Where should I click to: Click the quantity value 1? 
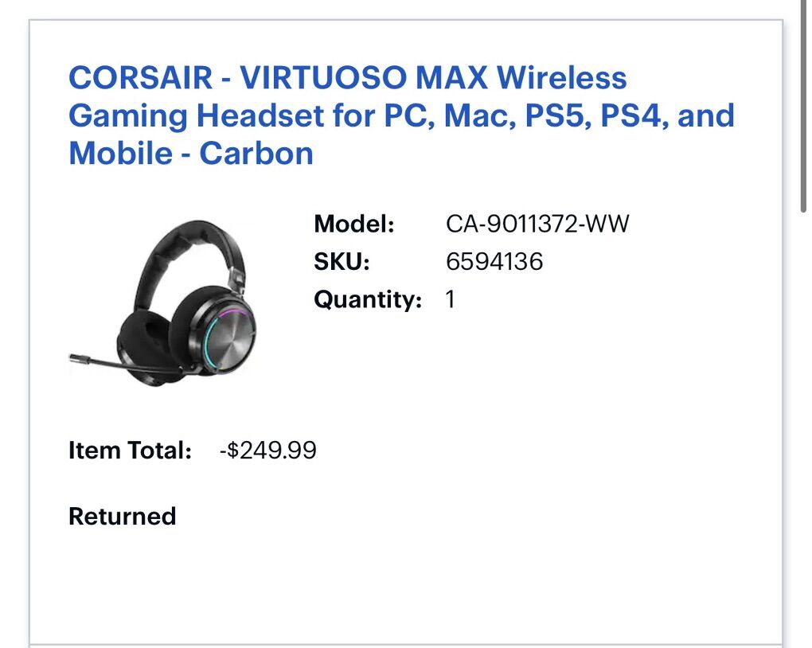click(450, 299)
